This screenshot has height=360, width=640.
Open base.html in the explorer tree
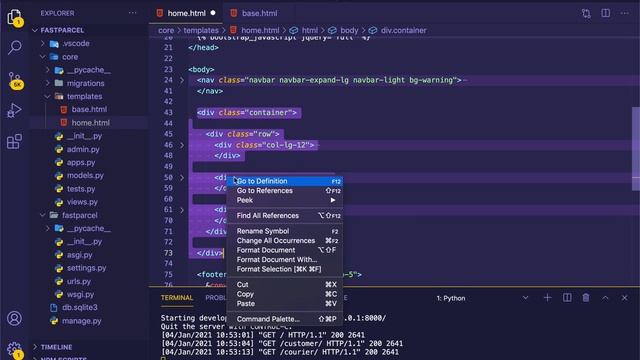(89, 109)
